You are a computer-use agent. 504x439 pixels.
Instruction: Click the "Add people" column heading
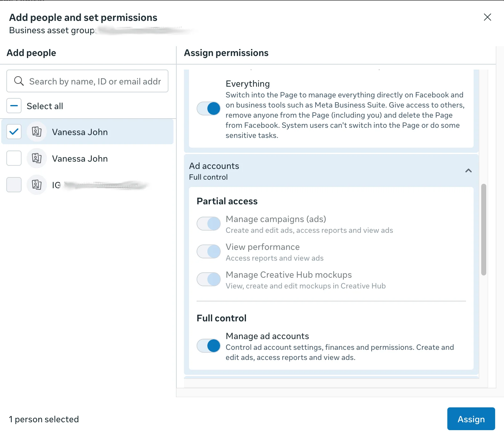[x=31, y=53]
